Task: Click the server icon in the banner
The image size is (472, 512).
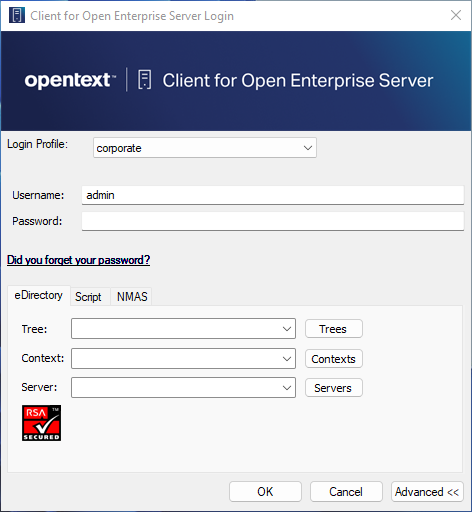Action: click(x=145, y=80)
